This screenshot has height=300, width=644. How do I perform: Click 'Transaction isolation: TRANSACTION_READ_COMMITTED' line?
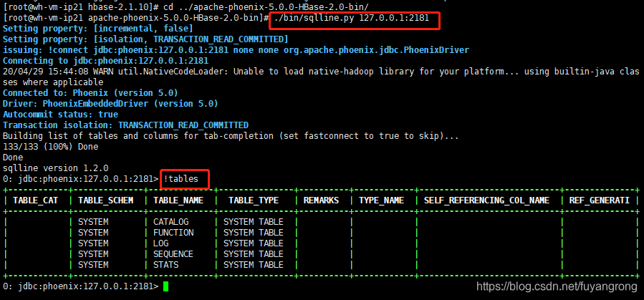coord(125,125)
